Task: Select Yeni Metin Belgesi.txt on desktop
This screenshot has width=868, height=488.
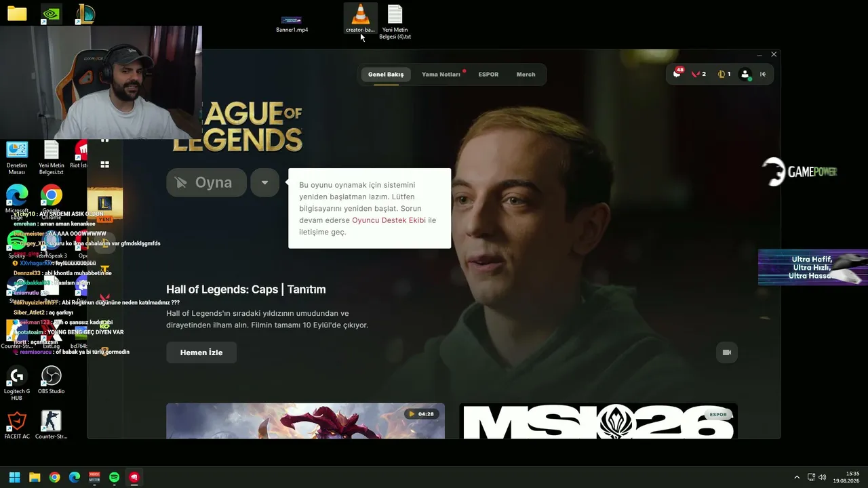Action: (51, 159)
